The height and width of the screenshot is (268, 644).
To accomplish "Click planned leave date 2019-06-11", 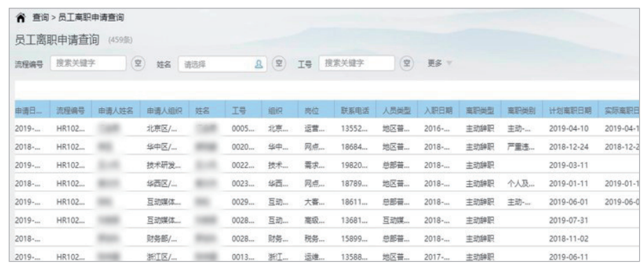I will tap(569, 258).
